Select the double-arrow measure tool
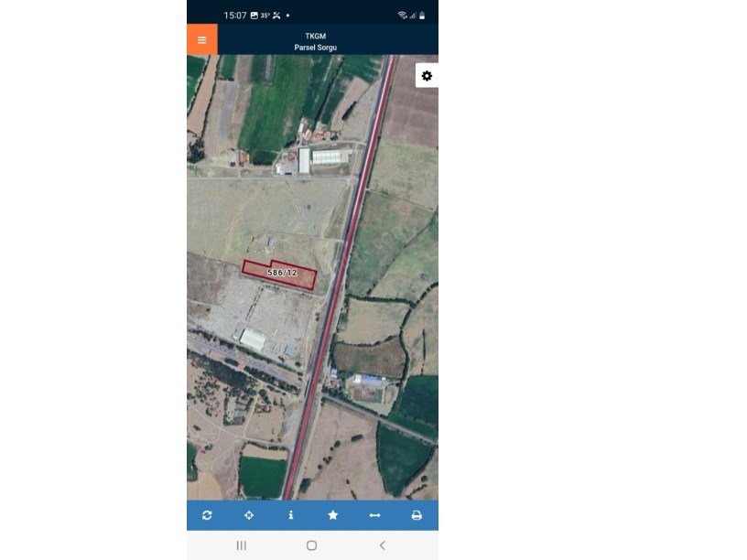This screenshot has width=747, height=560. [375, 515]
